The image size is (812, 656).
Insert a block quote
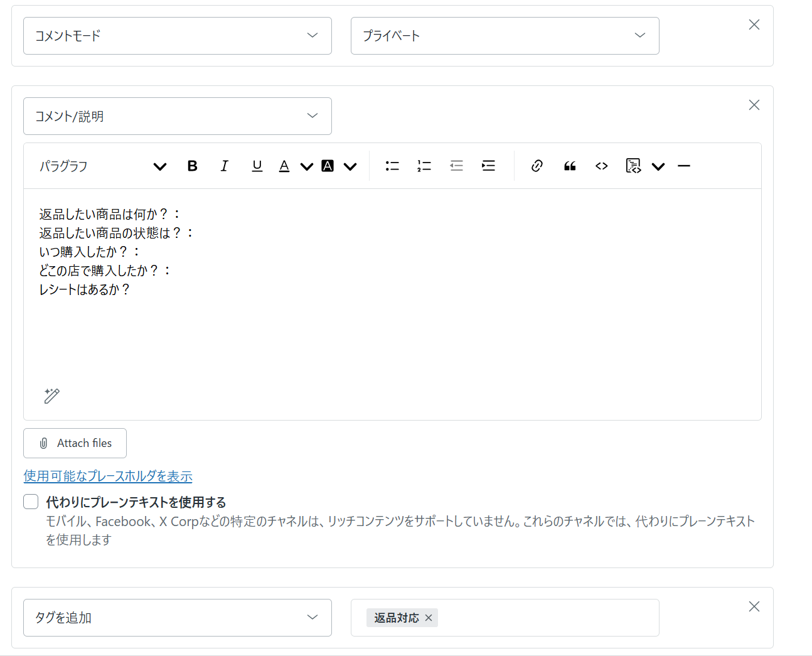coord(570,166)
